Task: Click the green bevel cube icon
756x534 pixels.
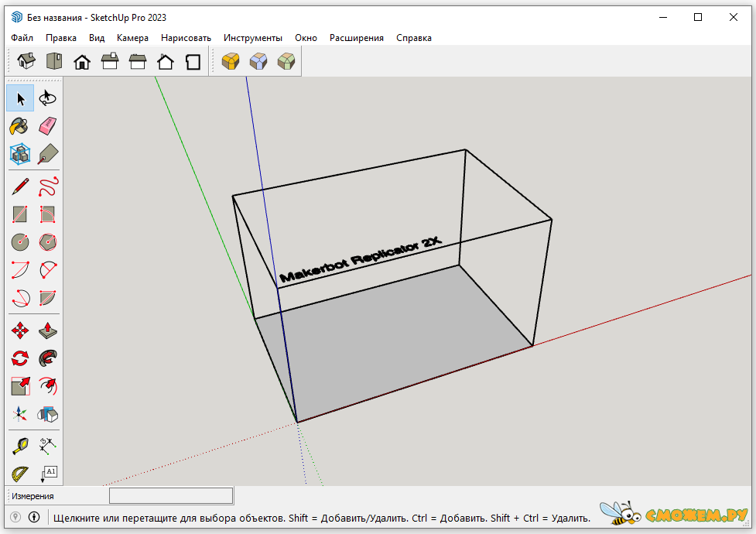Action: pyautogui.click(x=286, y=61)
